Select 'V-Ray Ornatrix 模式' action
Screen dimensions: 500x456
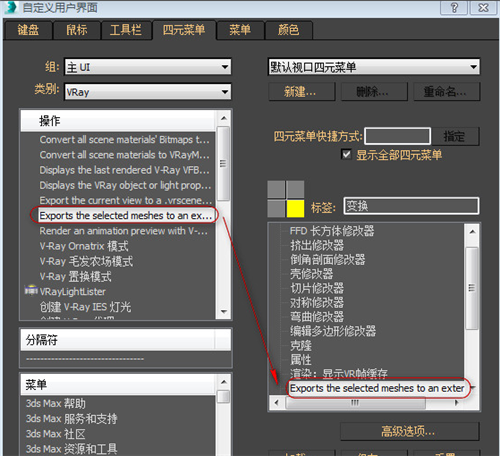(x=84, y=246)
